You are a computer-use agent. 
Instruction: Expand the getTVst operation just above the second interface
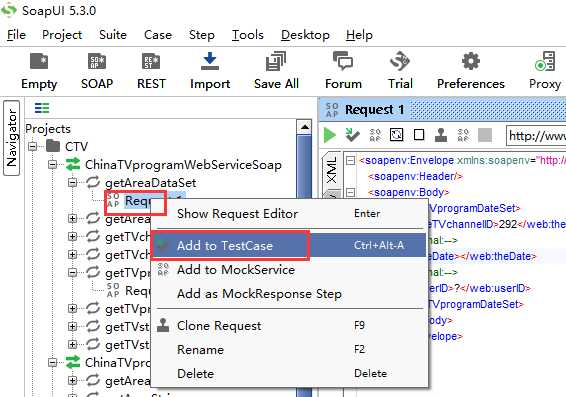click(x=73, y=344)
